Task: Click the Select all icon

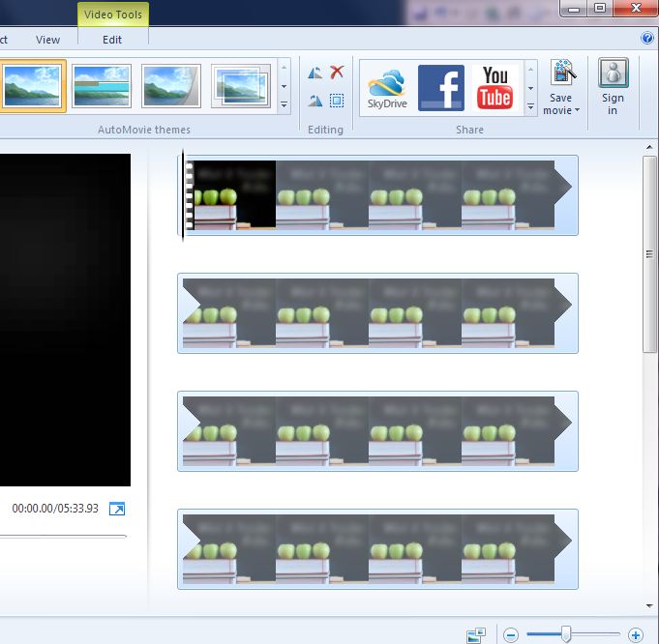Action: click(x=337, y=101)
